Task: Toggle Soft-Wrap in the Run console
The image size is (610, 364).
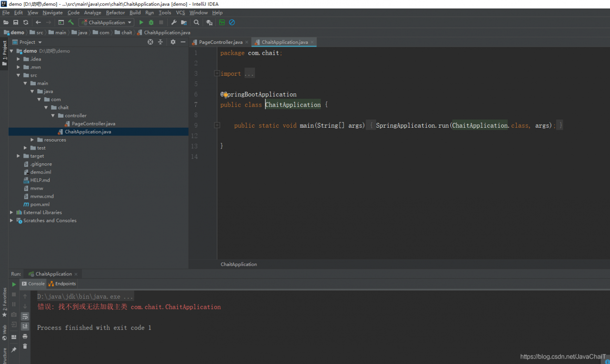Action: [x=25, y=316]
